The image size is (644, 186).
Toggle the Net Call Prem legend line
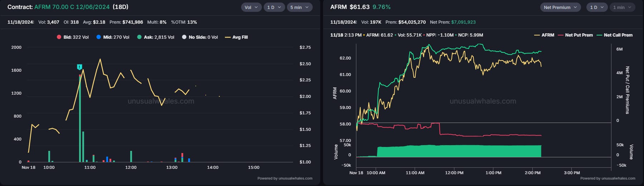point(615,35)
